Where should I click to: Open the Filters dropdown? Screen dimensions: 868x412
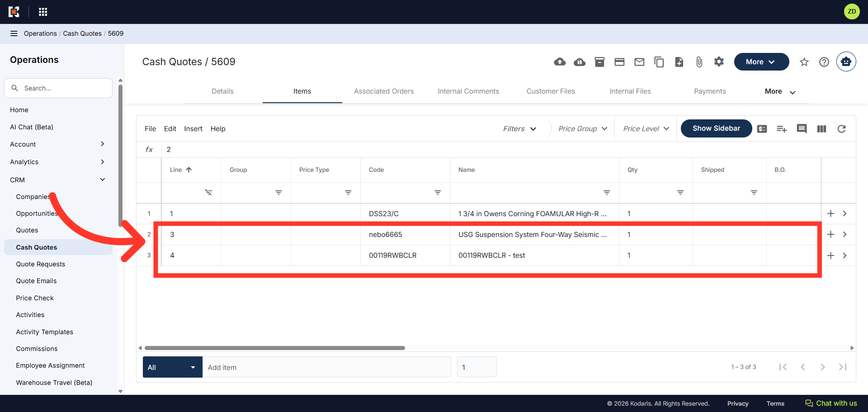click(520, 129)
